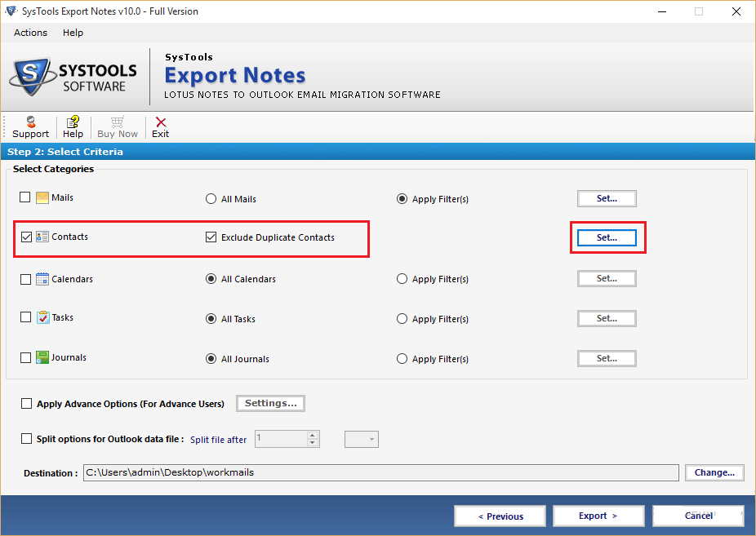Enable Apply Advance Options checkbox

(x=27, y=404)
